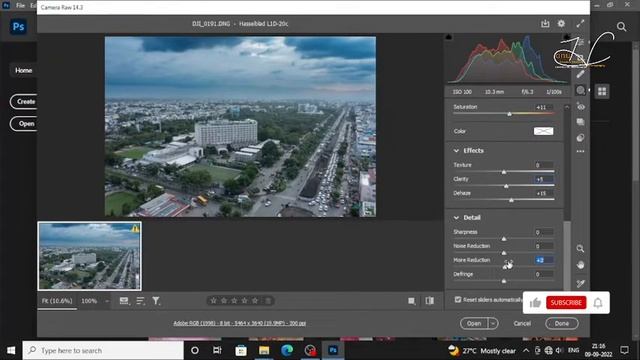This screenshot has height=360, width=640.
Task: Click the Ps home logo
Action: 18,27
